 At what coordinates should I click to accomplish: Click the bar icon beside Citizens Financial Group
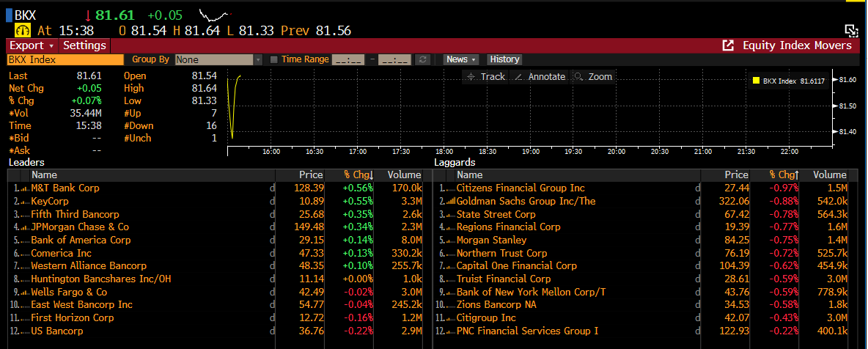(449, 188)
